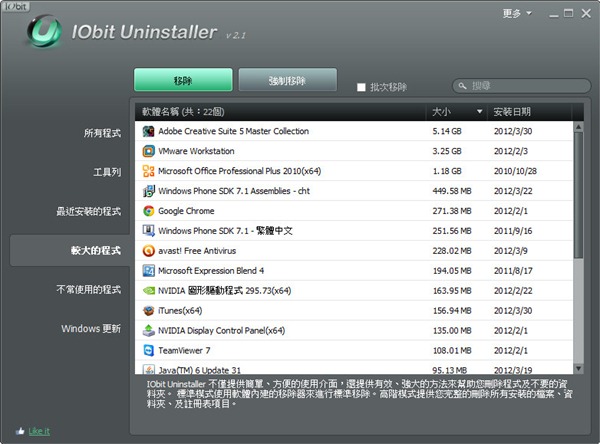
Task: Click the 5.14 GB size value
Action: (x=447, y=131)
